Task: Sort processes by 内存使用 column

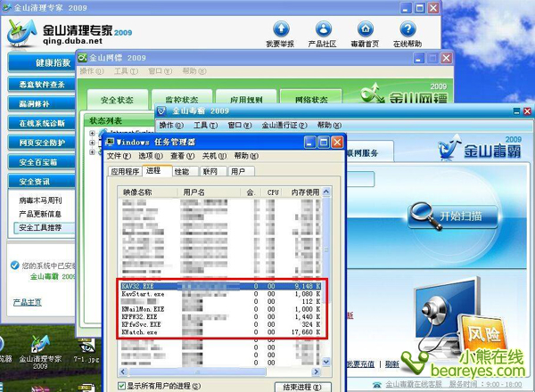Action: coord(302,192)
